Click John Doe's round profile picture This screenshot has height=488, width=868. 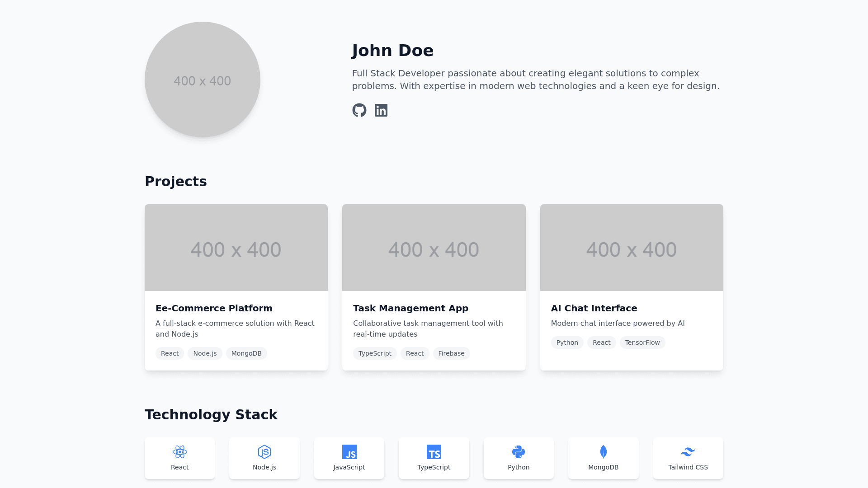click(x=203, y=80)
